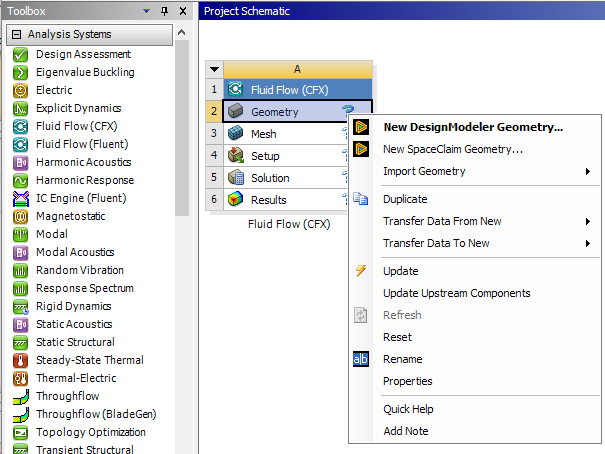Click the Fluid Flow (Fluent) toolbox icon
Image resolution: width=605 pixels, height=454 pixels.
[x=20, y=144]
